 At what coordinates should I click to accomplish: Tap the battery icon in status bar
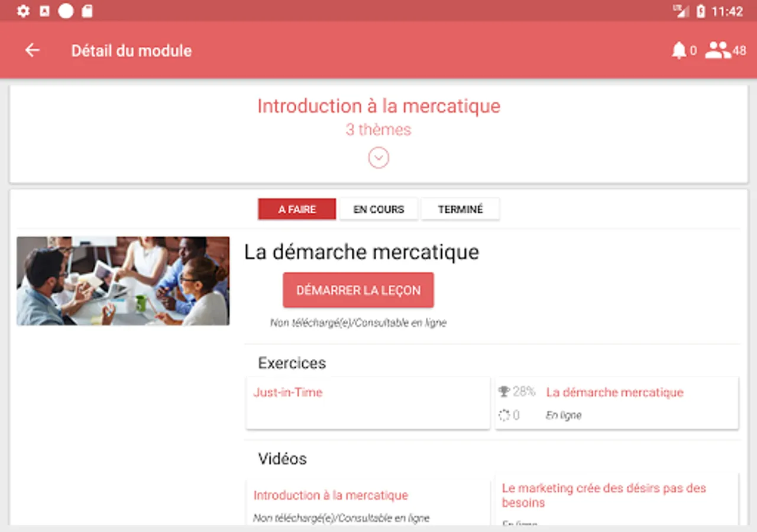(x=701, y=11)
